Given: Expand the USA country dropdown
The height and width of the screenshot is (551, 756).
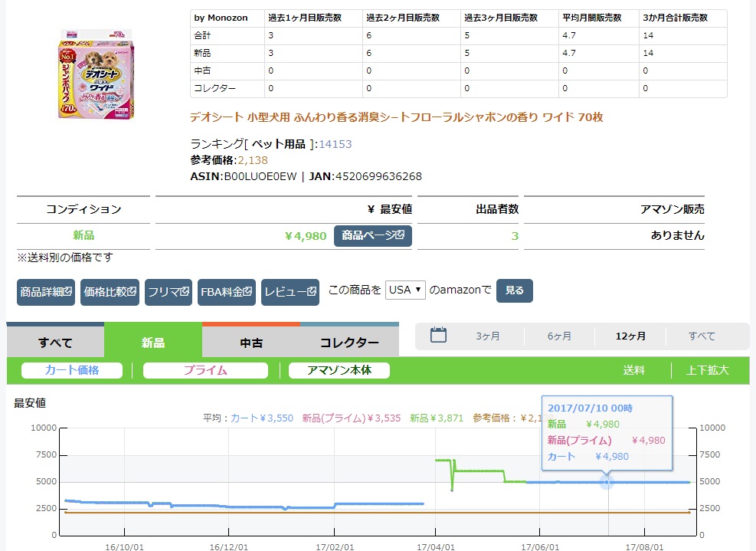Looking at the screenshot, I should 405,290.
